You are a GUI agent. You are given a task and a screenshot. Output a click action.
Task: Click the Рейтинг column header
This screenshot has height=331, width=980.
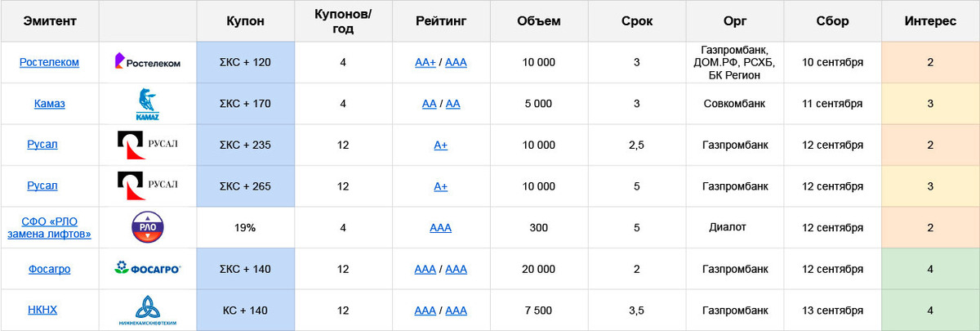click(441, 21)
